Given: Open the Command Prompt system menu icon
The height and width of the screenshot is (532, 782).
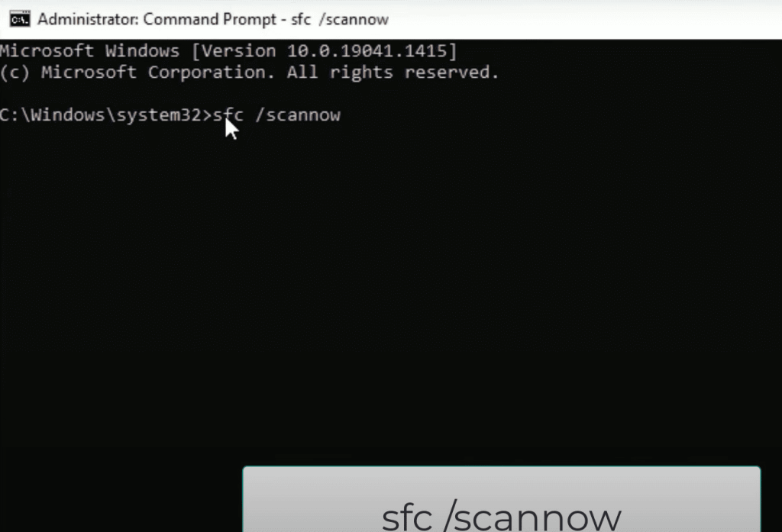Looking at the screenshot, I should tap(20, 19).
